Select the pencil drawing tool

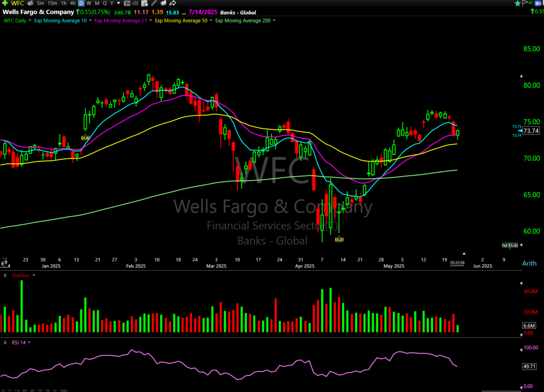(154, 3)
